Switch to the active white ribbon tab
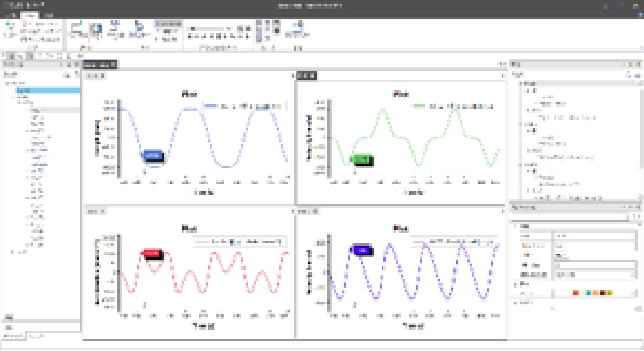The height and width of the screenshot is (351, 644). click(x=29, y=15)
